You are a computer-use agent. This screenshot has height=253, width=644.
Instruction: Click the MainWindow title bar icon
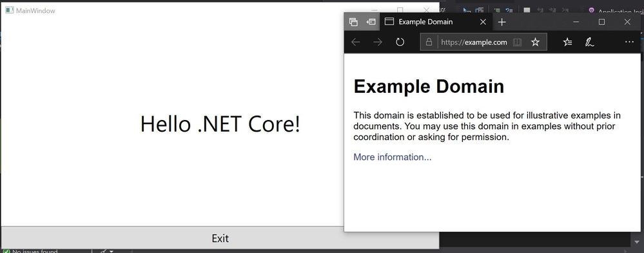tap(10, 10)
